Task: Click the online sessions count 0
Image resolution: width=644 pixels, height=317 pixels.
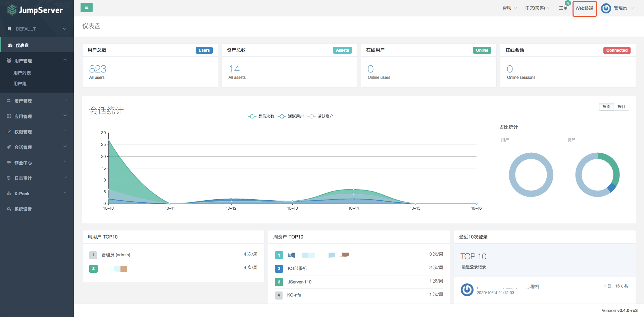Action: [510, 69]
